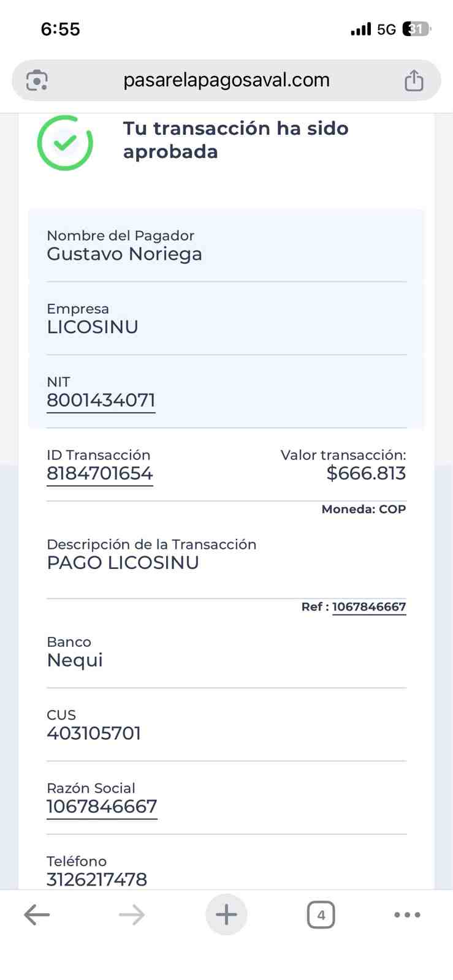Tap the green approved checkmark icon

point(65,143)
